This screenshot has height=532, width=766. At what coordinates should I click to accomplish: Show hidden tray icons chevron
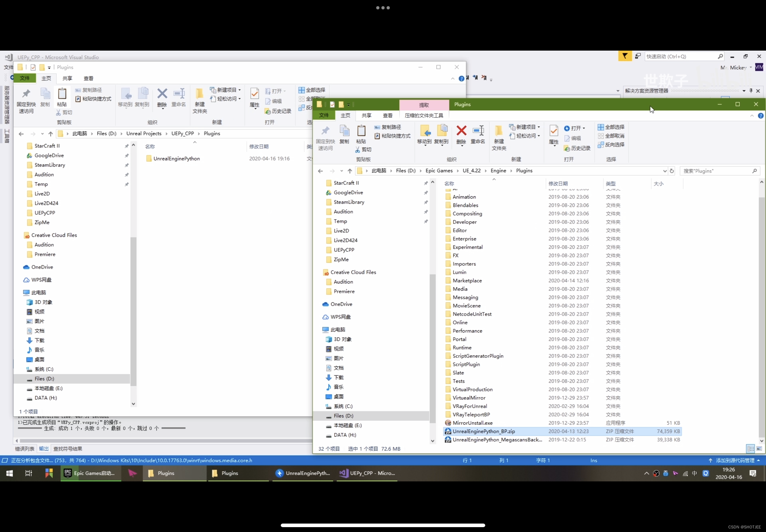[646, 473]
